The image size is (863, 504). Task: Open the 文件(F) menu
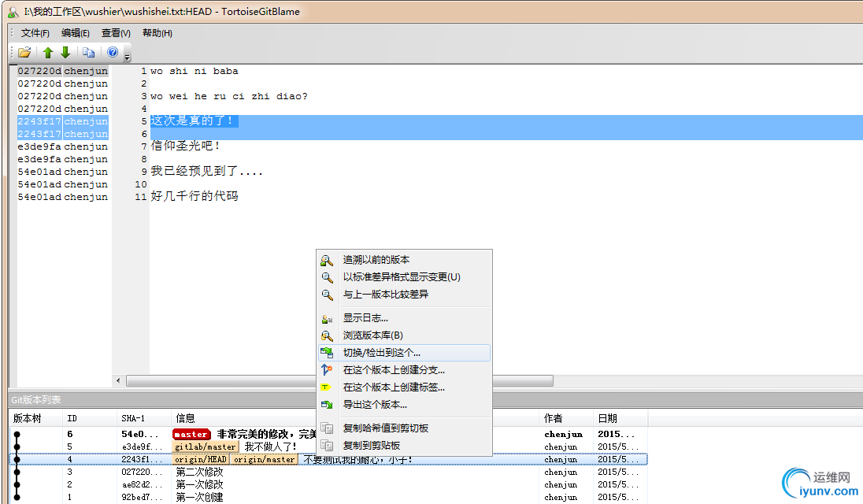click(x=35, y=33)
